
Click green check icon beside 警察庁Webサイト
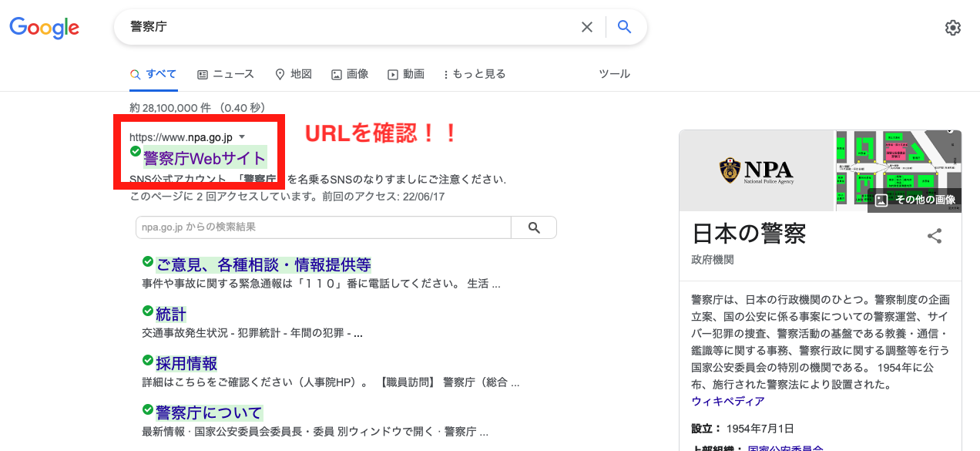click(x=136, y=152)
